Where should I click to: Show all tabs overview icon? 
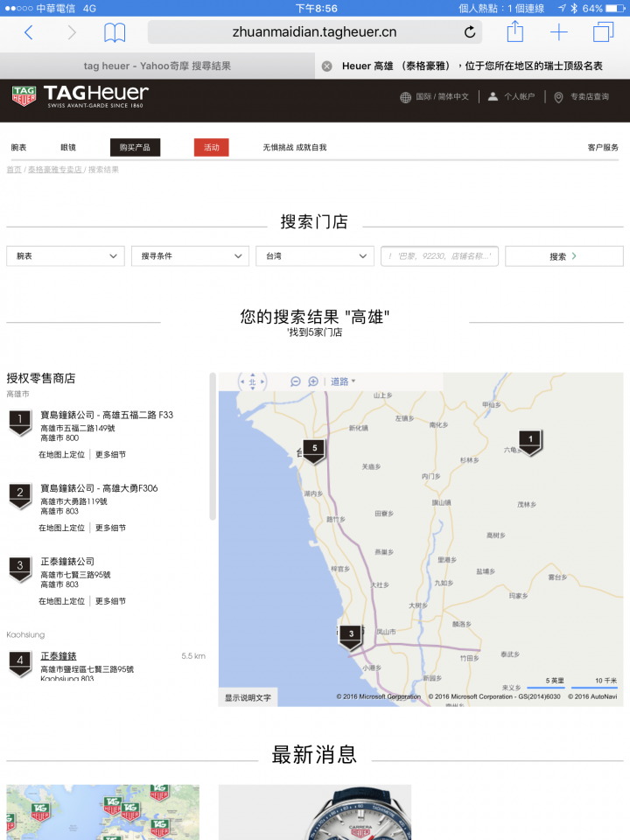click(603, 32)
